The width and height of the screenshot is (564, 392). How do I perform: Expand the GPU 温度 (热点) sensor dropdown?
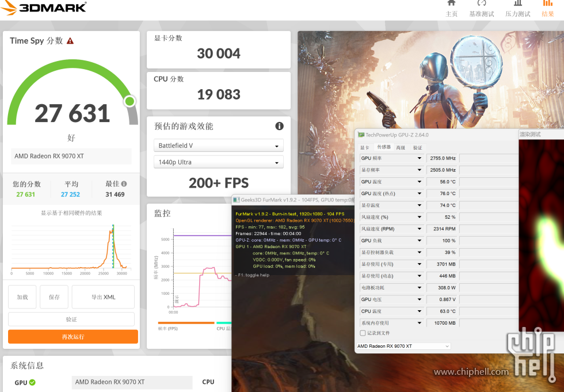[419, 193]
